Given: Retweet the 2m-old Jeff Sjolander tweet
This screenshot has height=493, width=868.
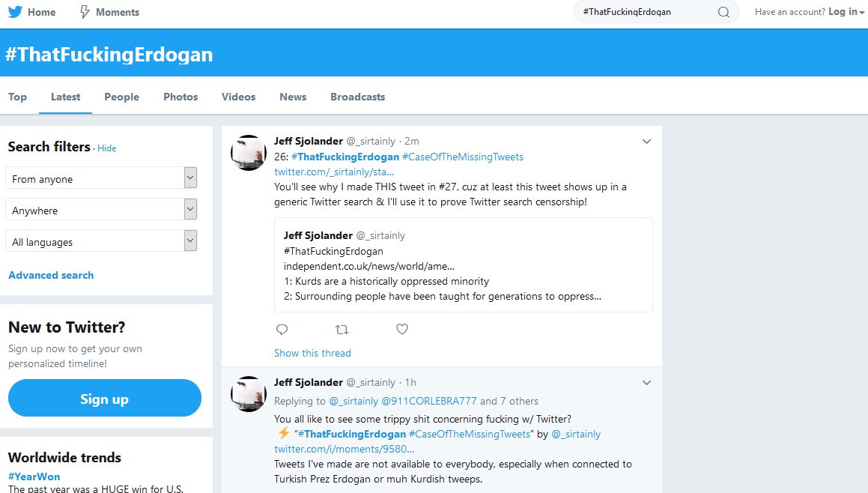Looking at the screenshot, I should [342, 329].
